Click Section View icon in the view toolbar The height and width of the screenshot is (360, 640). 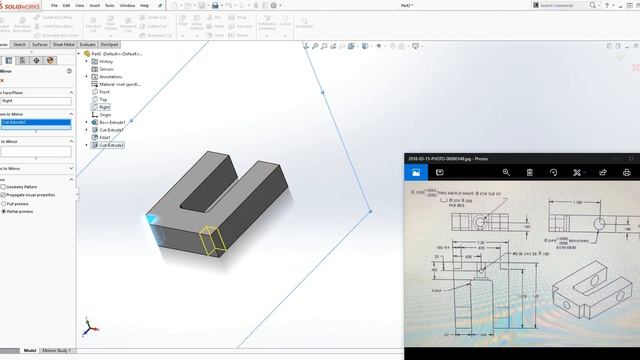342,46
